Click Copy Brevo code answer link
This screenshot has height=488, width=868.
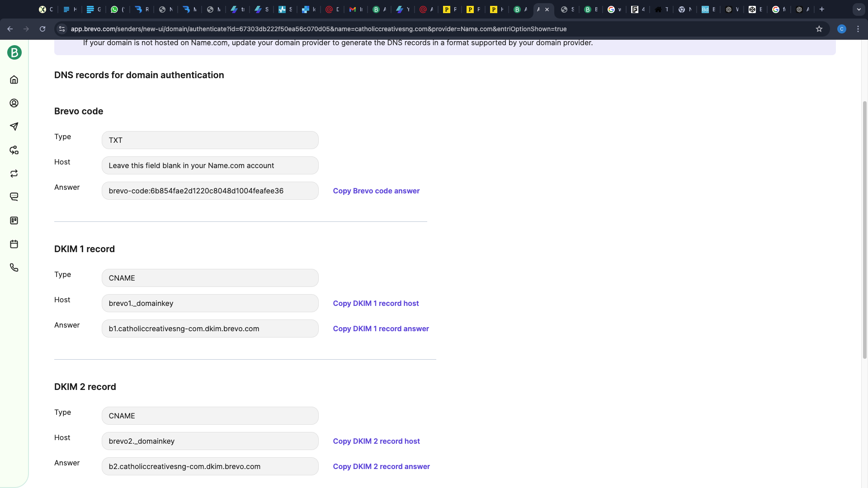tap(376, 191)
